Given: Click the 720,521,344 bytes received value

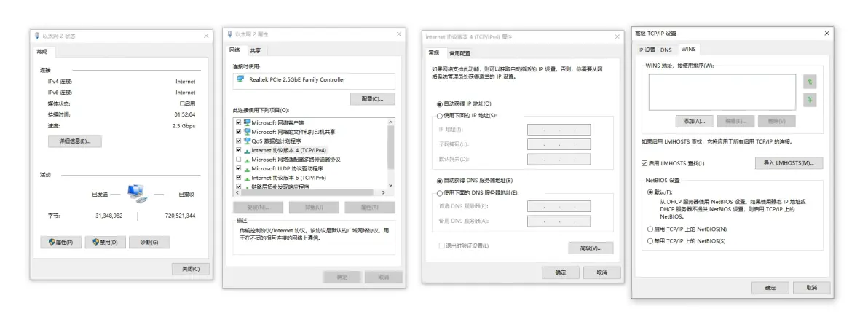Looking at the screenshot, I should coord(180,216).
